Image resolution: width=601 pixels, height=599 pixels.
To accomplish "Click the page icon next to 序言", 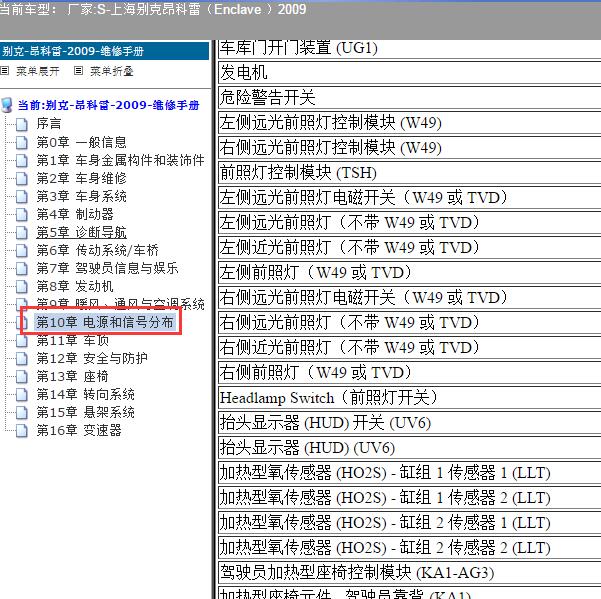I will (x=22, y=124).
